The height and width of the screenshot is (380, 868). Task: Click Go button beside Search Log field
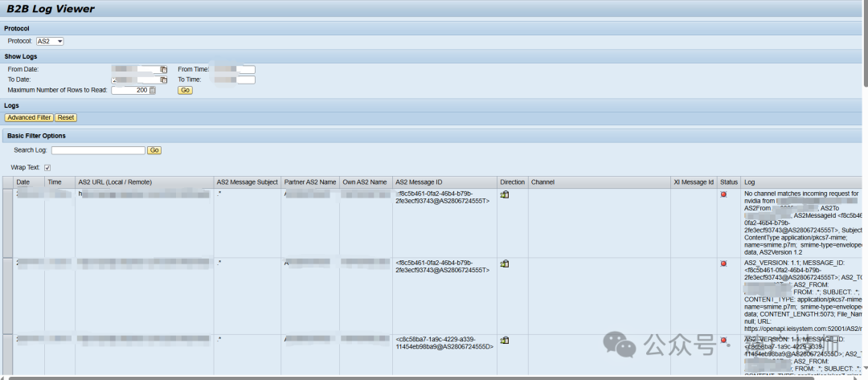point(154,150)
